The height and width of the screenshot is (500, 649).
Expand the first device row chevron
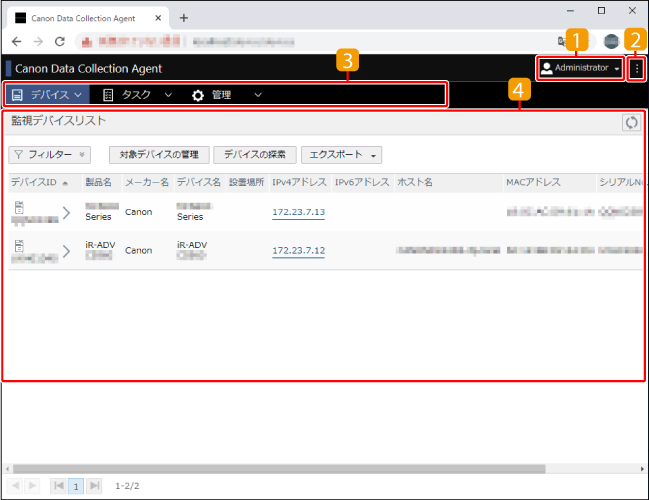coord(66,212)
